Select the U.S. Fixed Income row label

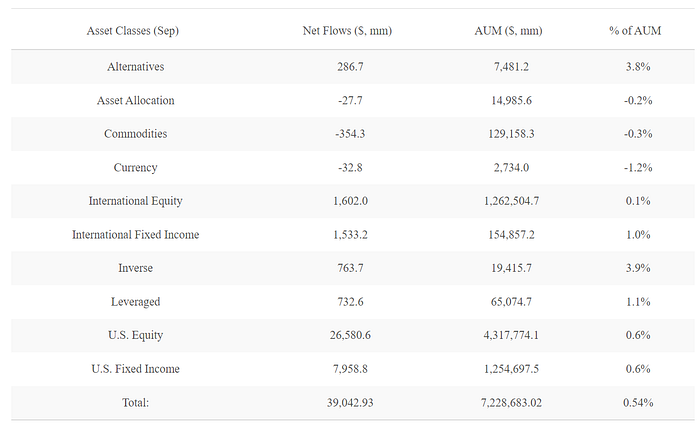[136, 369]
